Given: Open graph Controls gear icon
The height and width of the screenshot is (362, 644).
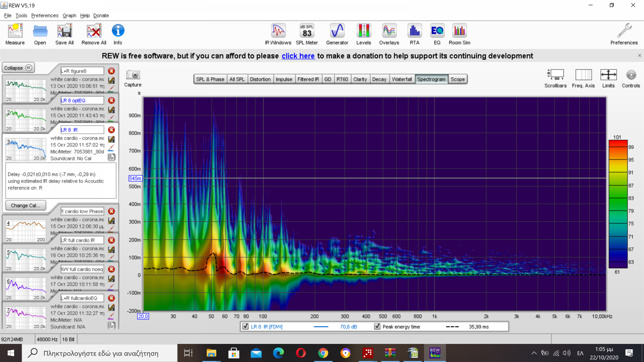Looking at the screenshot, I should click(631, 75).
